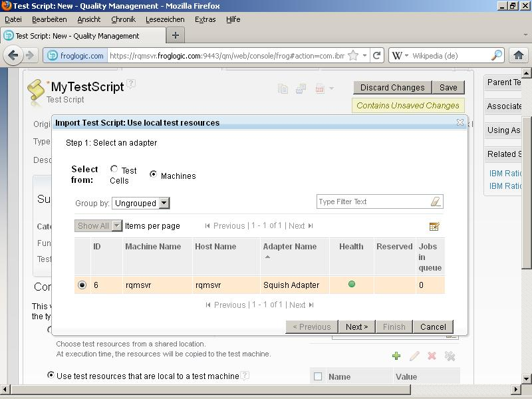Select the Test Cells radio button
The width and height of the screenshot is (532, 399).
point(114,170)
